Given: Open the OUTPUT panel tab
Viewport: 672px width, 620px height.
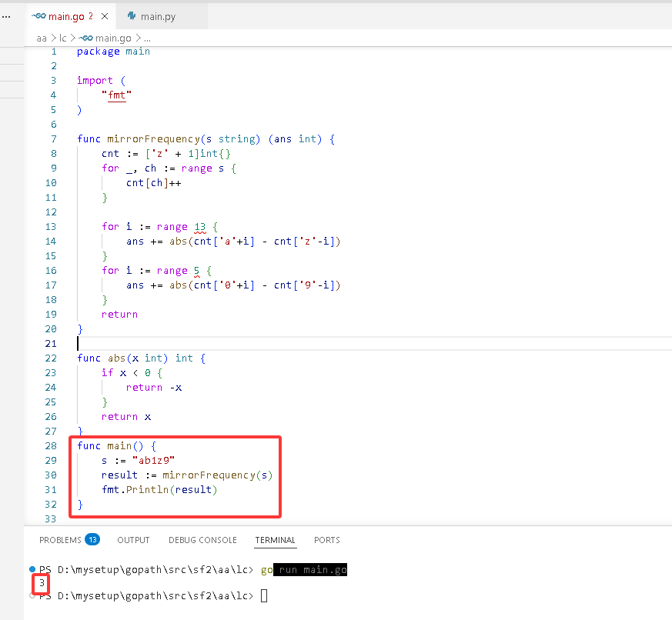Looking at the screenshot, I should (133, 540).
